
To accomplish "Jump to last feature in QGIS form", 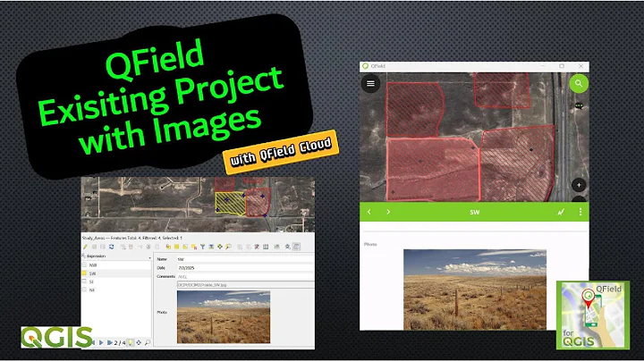I will (109, 342).
